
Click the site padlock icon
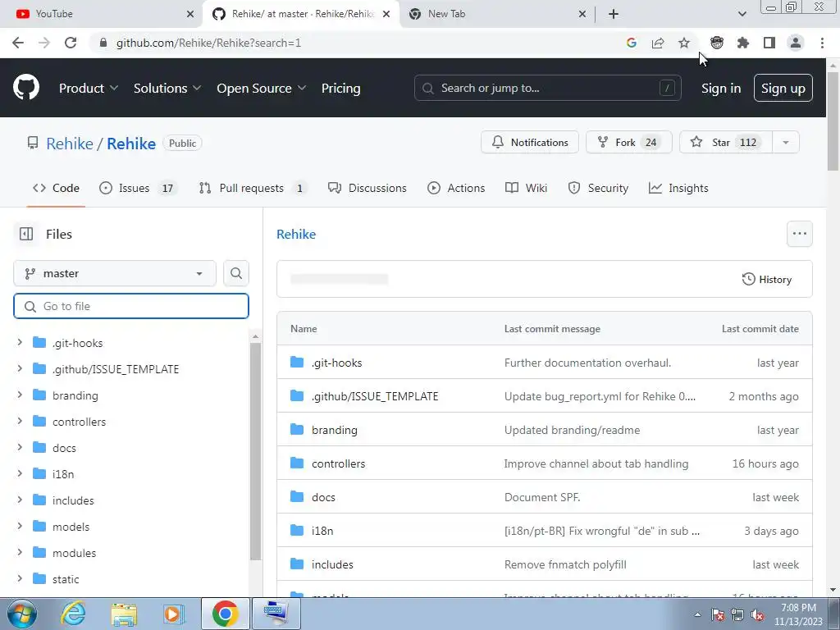point(103,43)
